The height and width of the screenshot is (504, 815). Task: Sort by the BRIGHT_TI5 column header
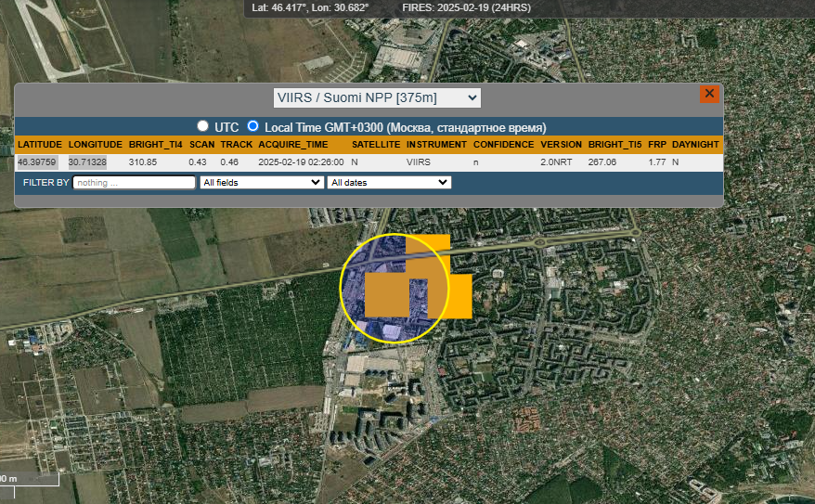(614, 145)
